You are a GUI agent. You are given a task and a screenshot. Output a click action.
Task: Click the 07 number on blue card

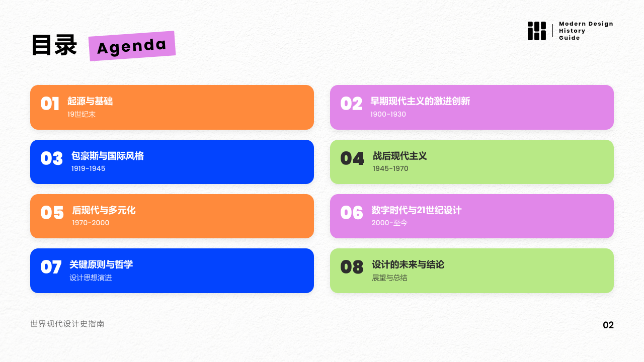51,267
